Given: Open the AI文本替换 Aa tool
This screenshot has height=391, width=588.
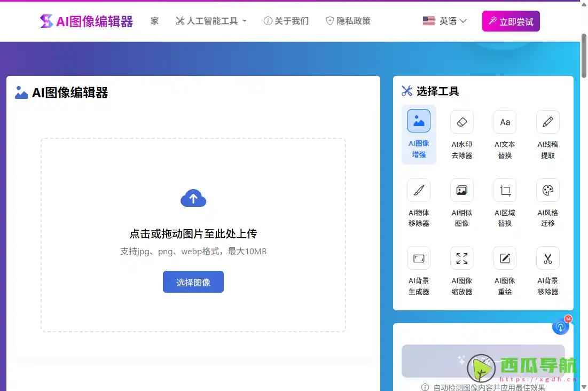Looking at the screenshot, I should point(505,122).
